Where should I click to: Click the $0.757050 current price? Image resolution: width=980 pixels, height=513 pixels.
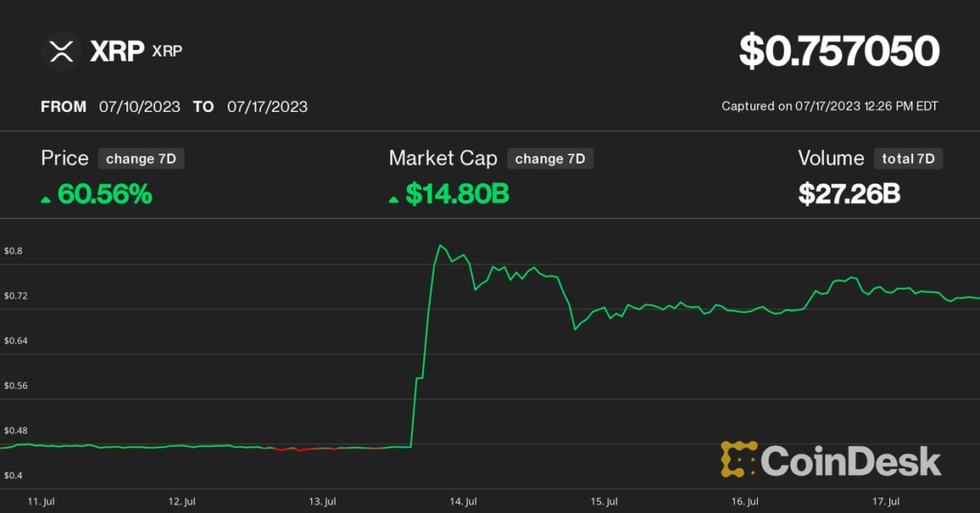click(838, 52)
